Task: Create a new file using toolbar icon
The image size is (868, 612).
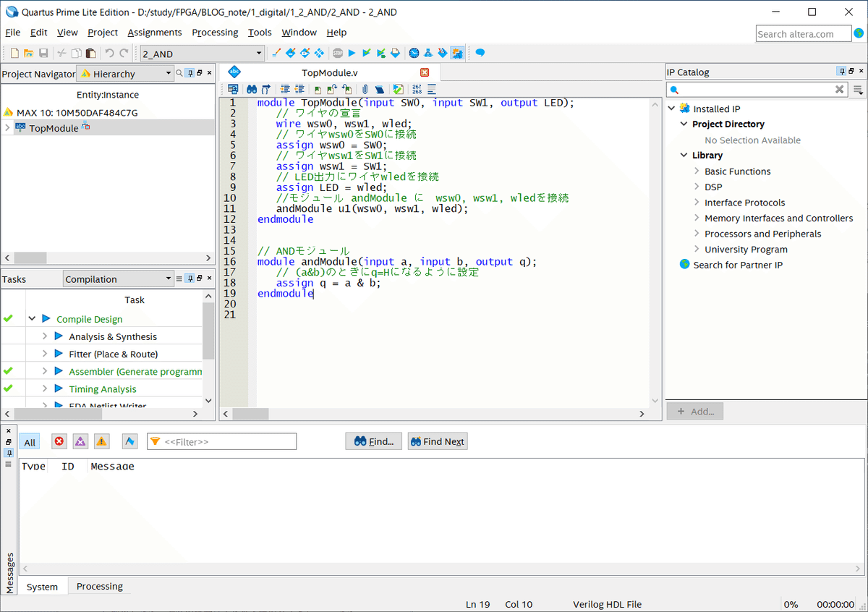Action: [14, 53]
